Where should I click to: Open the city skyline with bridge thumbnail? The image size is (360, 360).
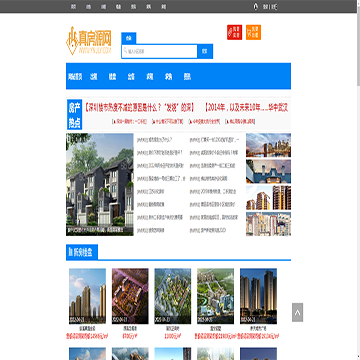click(x=268, y=145)
